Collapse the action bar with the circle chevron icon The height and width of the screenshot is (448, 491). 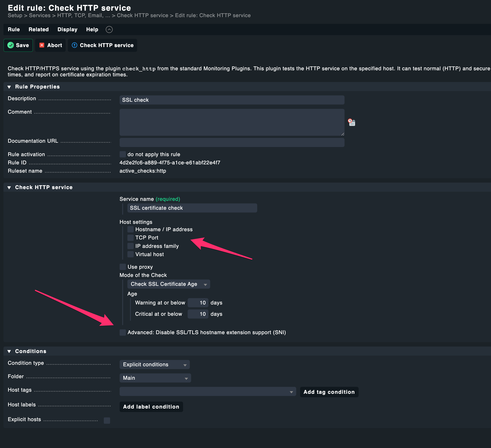tap(109, 29)
